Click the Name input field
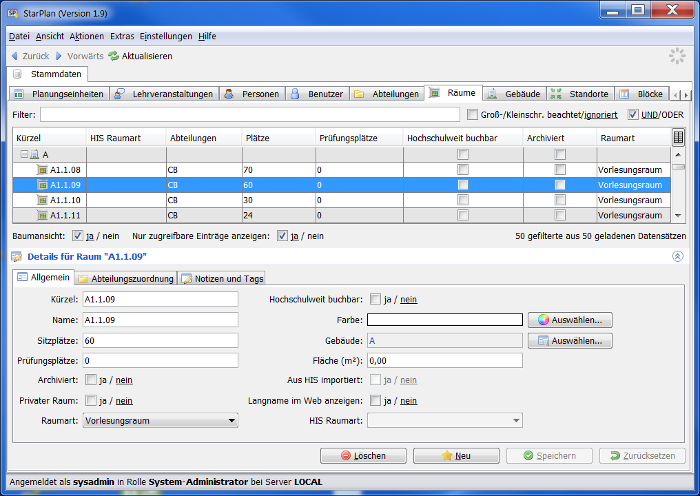This screenshot has height=496, width=700. click(x=160, y=320)
